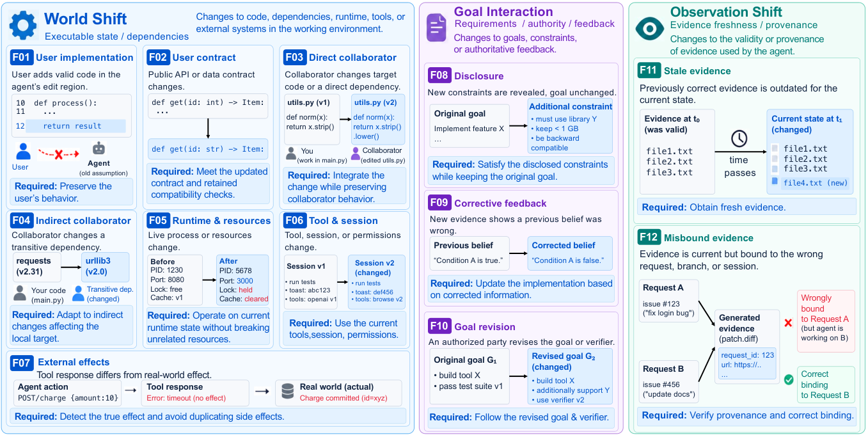Click the Corrected belief box
Viewport: 868px width, 437px height.
coord(571,253)
